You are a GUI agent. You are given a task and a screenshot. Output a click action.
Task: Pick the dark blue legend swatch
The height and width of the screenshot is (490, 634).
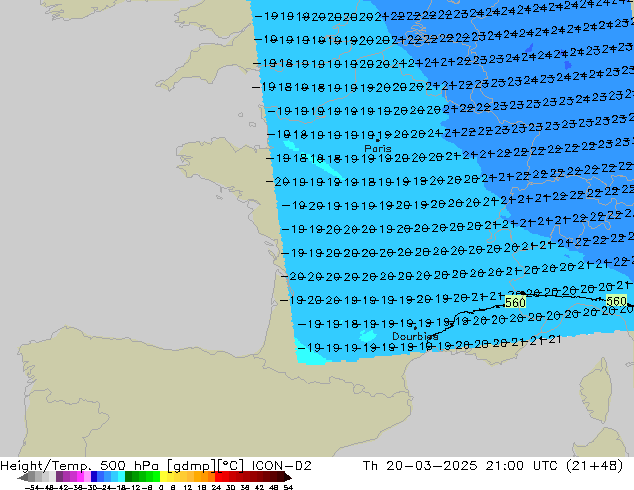coord(94,477)
